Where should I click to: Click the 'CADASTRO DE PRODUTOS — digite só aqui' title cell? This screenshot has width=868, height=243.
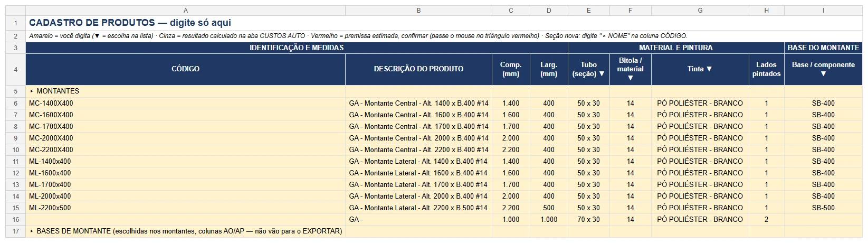click(x=130, y=23)
